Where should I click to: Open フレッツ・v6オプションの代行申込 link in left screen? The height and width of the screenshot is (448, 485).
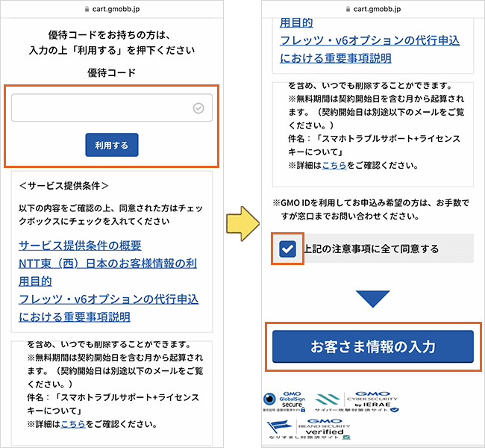(109, 308)
